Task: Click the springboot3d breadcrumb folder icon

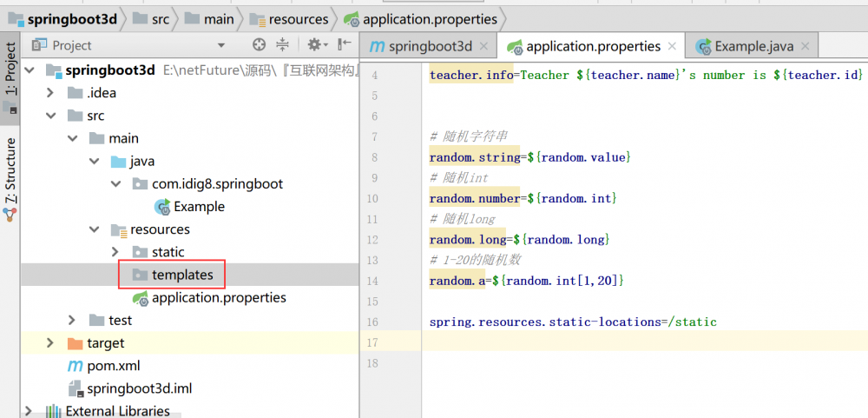Action: [16, 19]
